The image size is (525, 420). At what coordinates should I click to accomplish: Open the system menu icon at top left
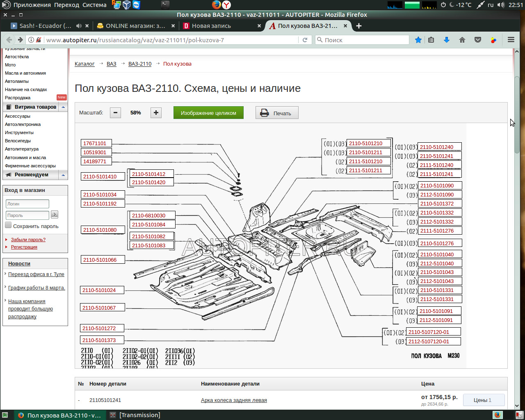click(6, 5)
